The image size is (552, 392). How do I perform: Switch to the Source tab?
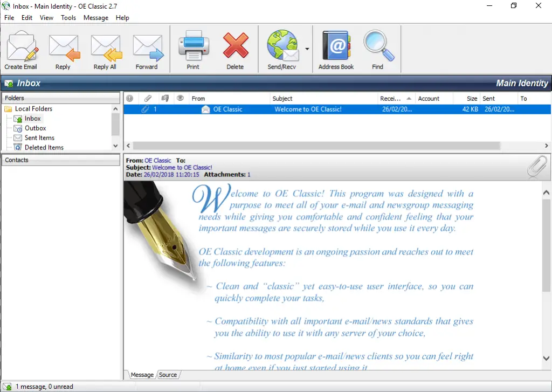(x=168, y=375)
